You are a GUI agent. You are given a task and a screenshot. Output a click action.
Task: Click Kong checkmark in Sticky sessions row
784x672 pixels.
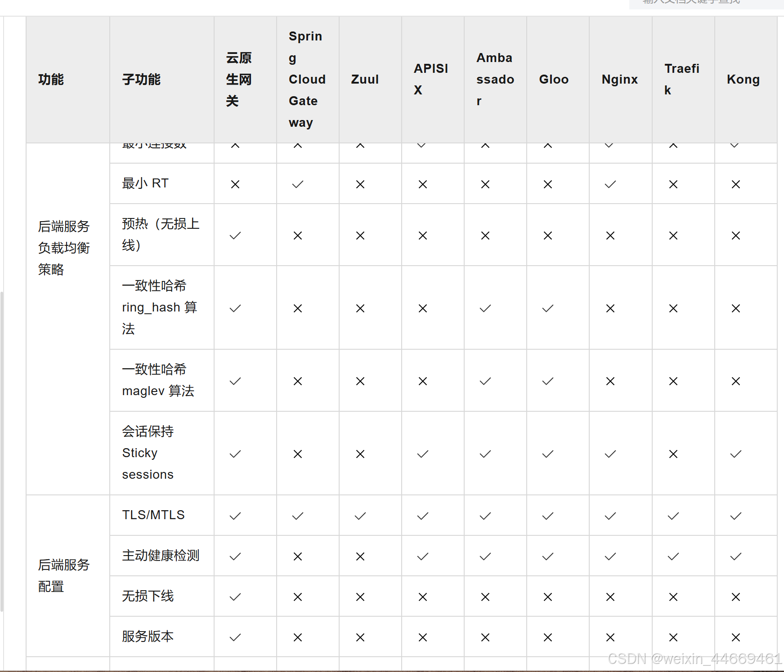(736, 454)
